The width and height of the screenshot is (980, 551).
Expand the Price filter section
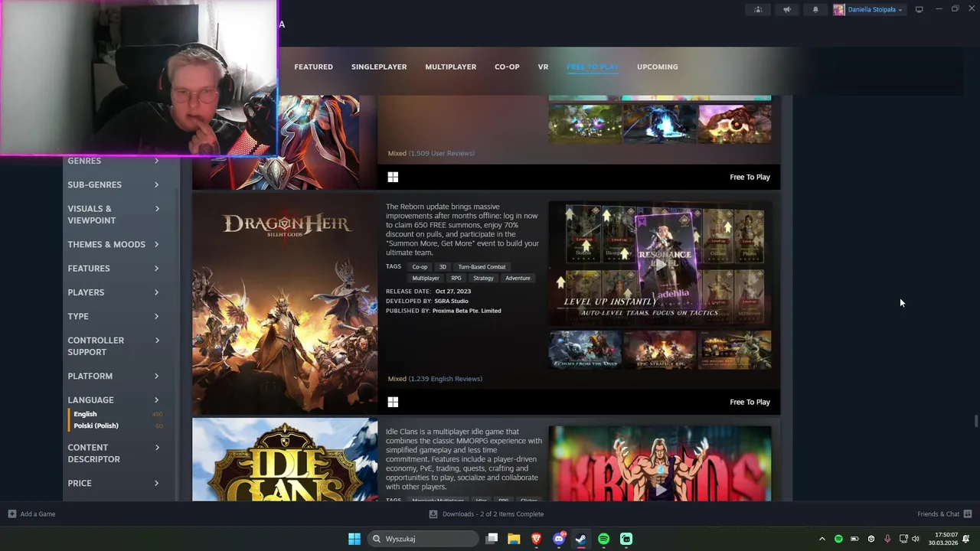click(113, 483)
